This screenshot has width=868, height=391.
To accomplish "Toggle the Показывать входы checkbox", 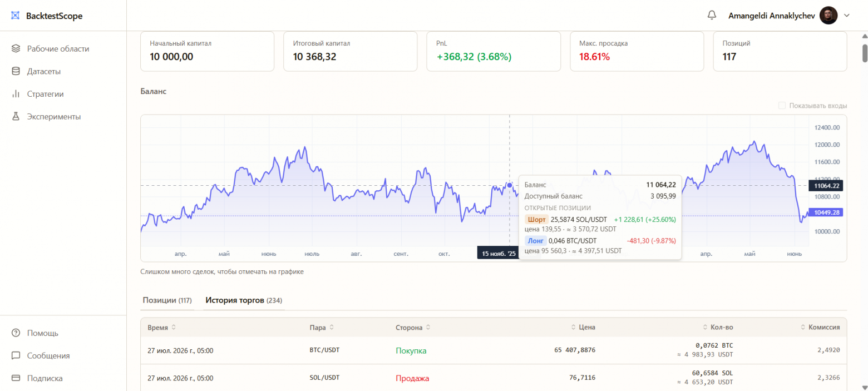I will point(782,106).
